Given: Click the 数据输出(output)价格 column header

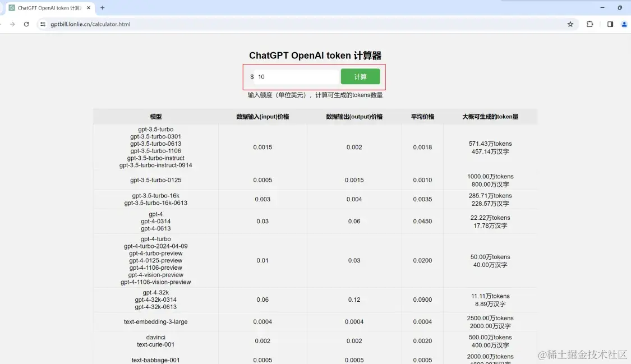Looking at the screenshot, I should click(x=354, y=117).
